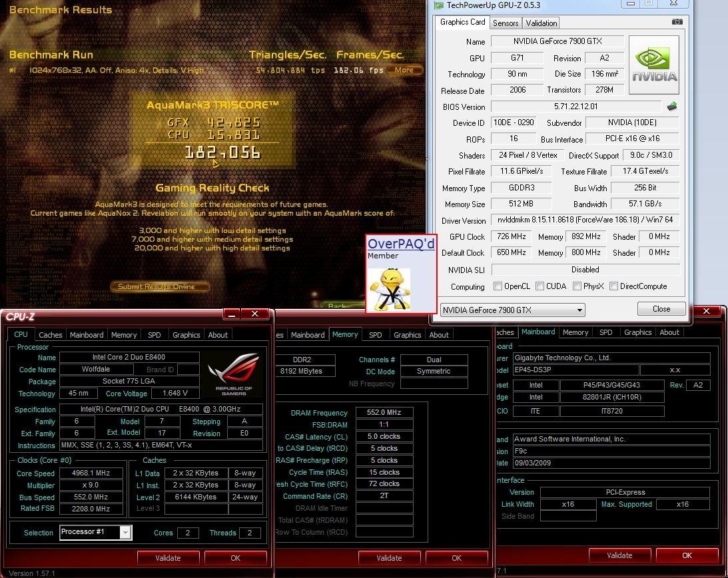Viewport: 728px width, 578px height.
Task: Click the Driver Version field in GPU-Z
Action: point(585,220)
